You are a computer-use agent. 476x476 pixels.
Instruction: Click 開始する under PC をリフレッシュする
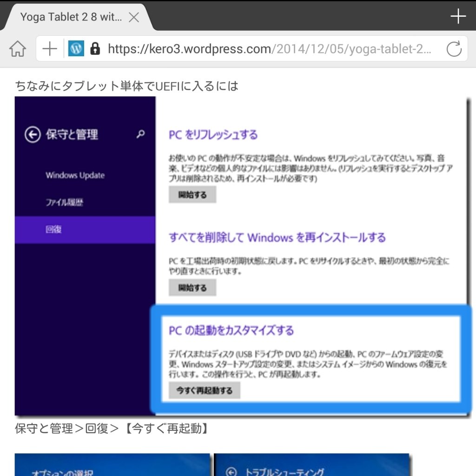(192, 195)
